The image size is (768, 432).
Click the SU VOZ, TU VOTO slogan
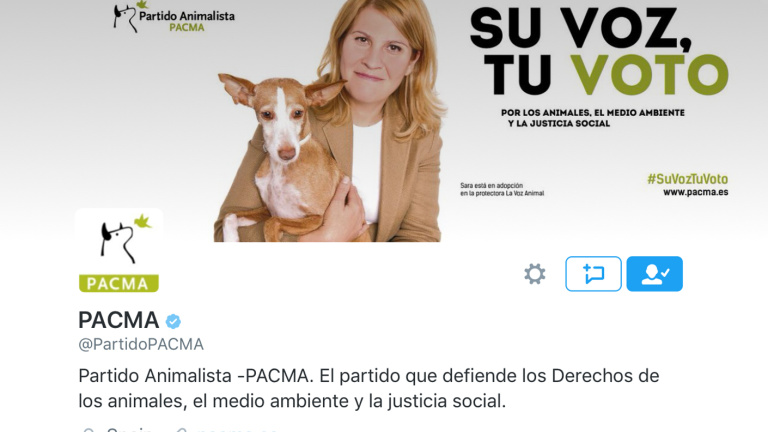599,51
